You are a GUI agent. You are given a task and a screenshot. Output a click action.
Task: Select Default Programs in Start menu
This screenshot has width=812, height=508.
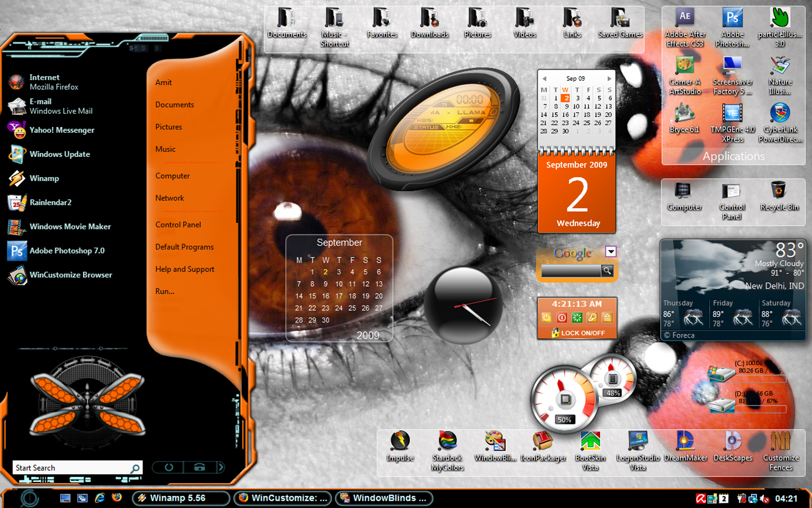[x=184, y=247]
